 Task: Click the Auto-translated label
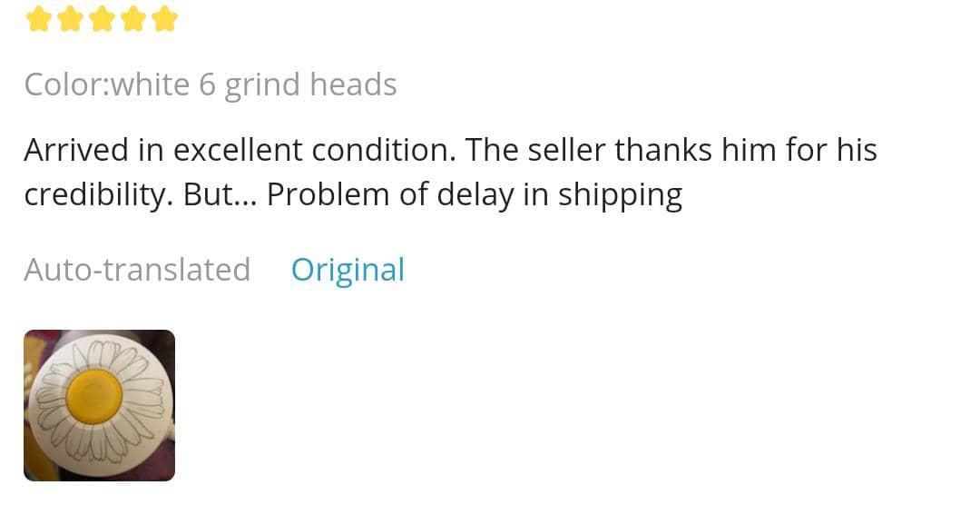click(x=137, y=270)
